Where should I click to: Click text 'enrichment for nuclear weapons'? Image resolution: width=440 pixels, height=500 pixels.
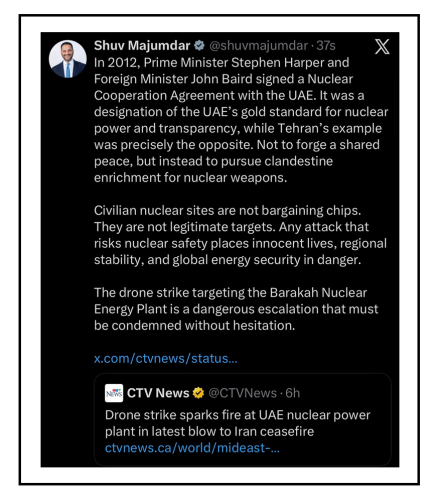tap(190, 178)
